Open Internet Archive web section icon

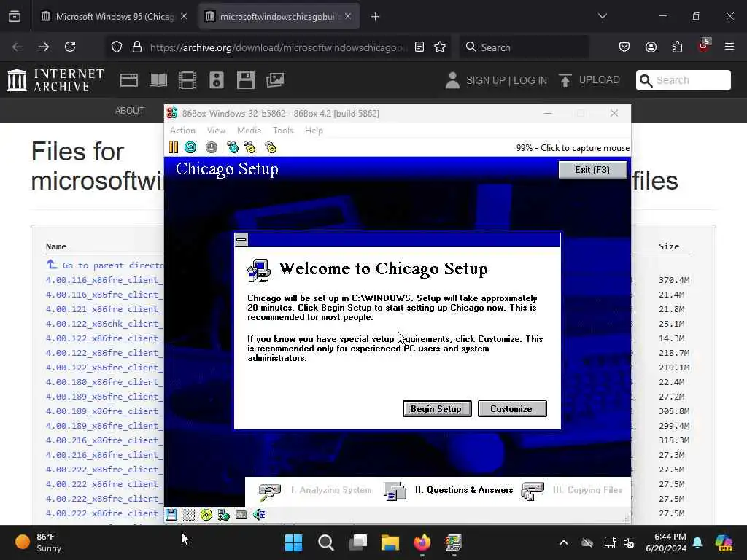pyautogui.click(x=129, y=80)
